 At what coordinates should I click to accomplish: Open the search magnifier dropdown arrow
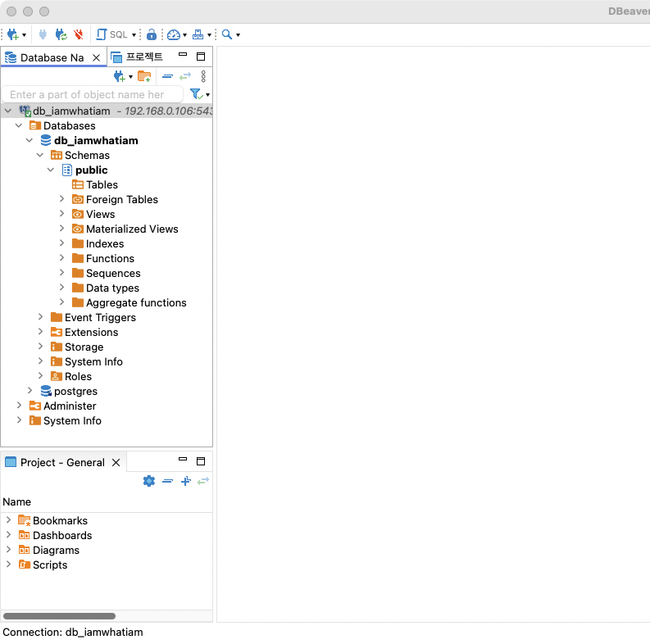point(238,34)
